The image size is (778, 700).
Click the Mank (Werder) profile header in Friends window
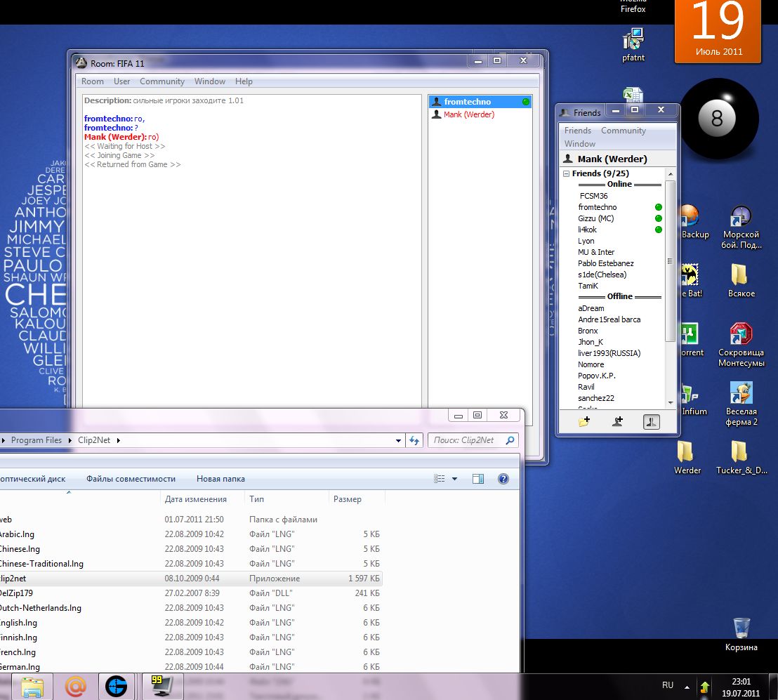618,159
